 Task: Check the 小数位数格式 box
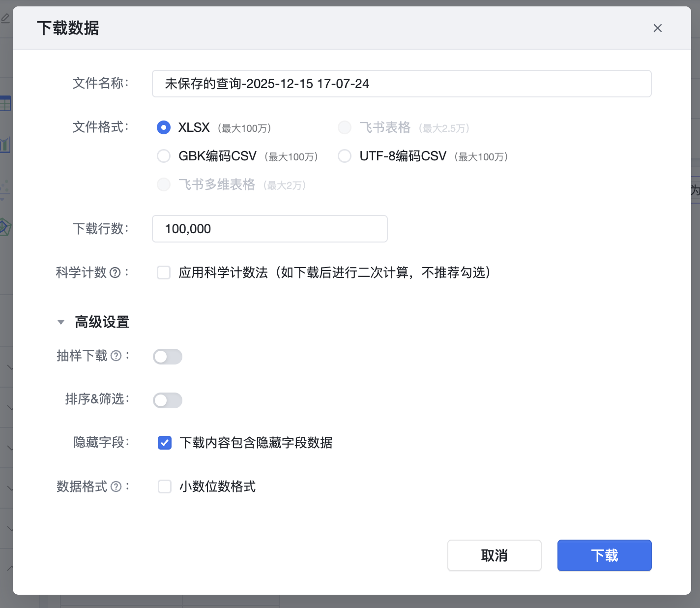pos(165,486)
